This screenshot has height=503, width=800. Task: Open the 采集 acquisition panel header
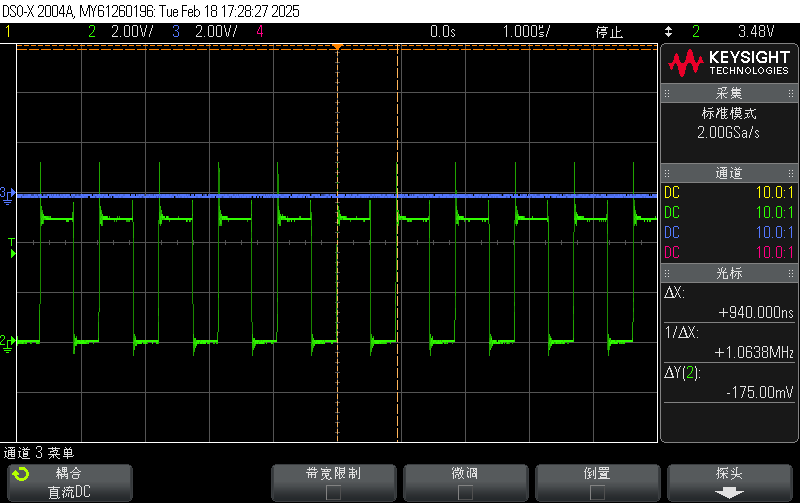[729, 93]
